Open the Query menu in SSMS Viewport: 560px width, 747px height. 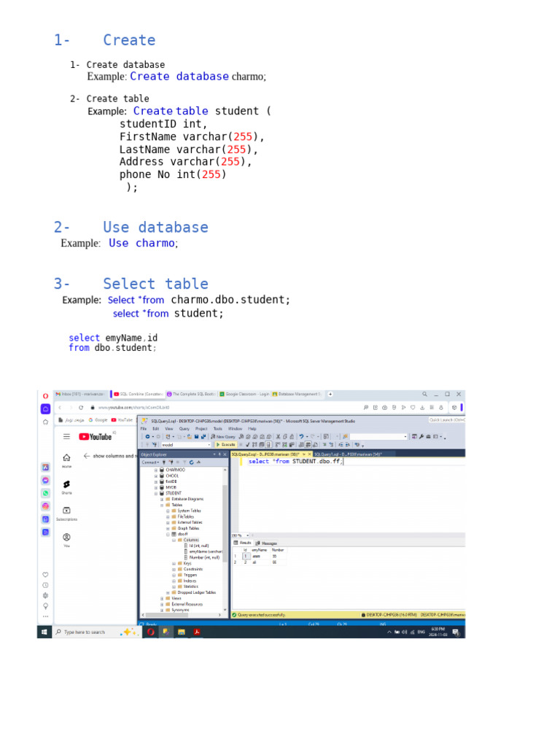coord(184,429)
